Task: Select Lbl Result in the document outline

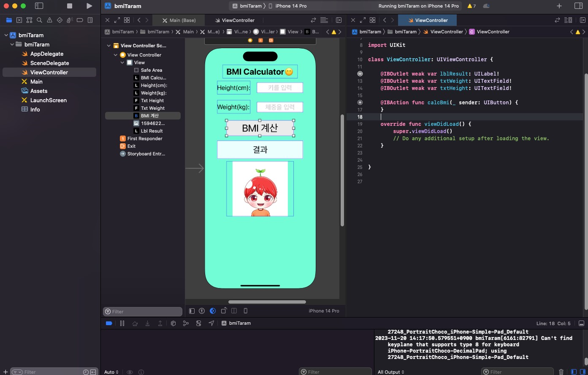Action: coord(152,131)
